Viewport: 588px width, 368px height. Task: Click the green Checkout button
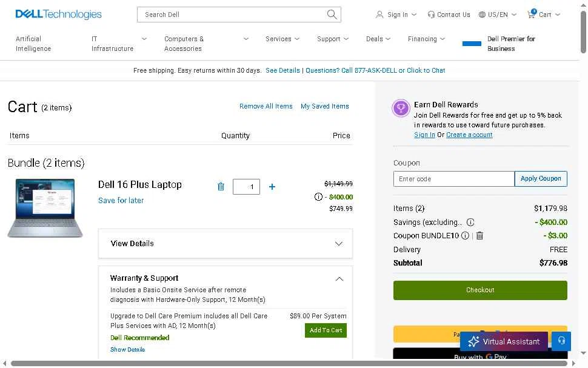480,290
